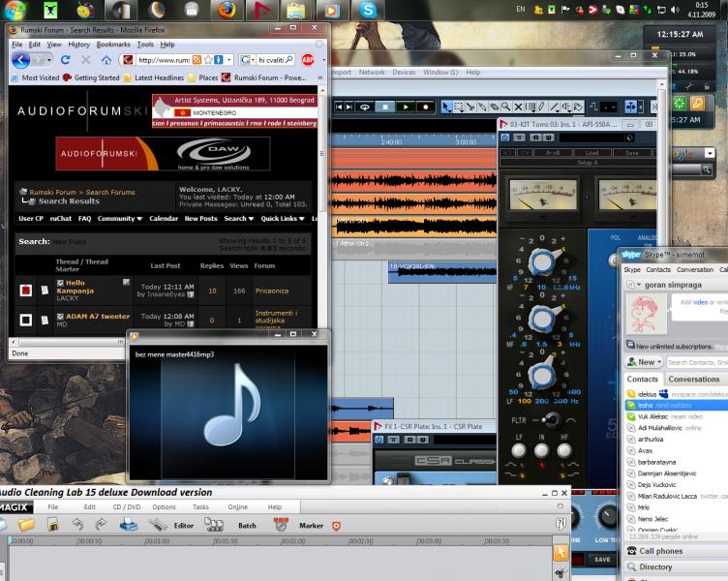Click the Cubase transport Play button

click(405, 107)
